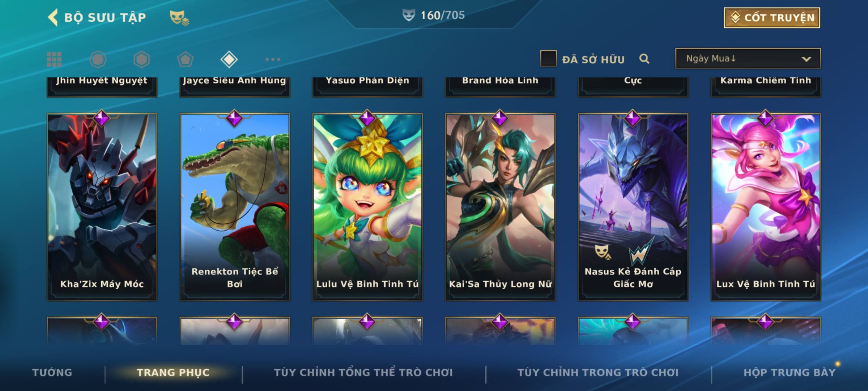The height and width of the screenshot is (391, 868).
Task: Open the Ngày Mua sort dropdown
Action: pos(748,58)
